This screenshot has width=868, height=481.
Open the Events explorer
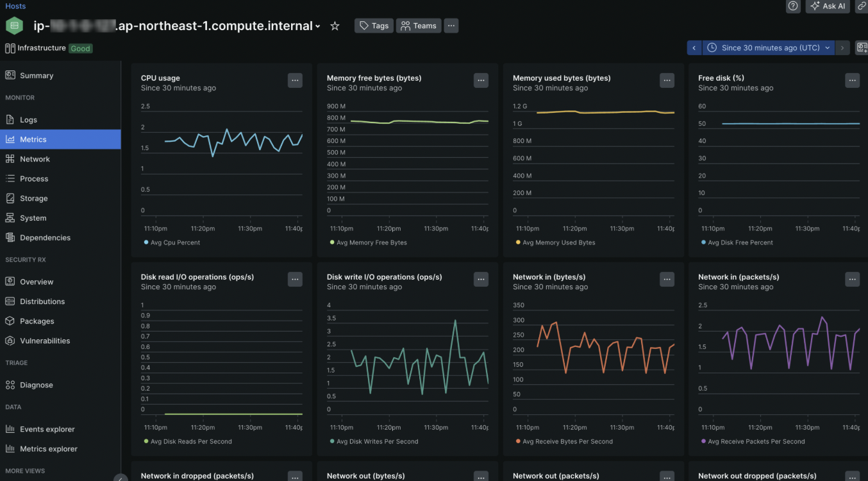[x=47, y=430]
